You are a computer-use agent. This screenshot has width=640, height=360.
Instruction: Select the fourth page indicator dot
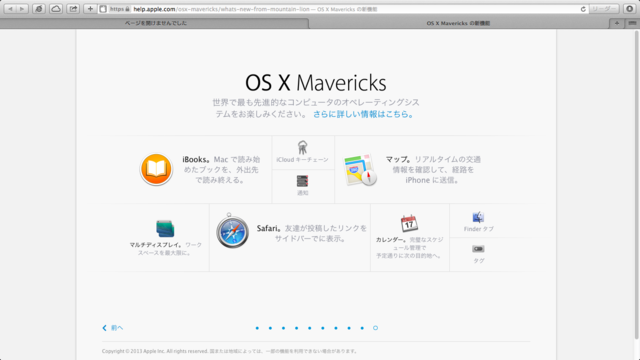[x=297, y=328]
